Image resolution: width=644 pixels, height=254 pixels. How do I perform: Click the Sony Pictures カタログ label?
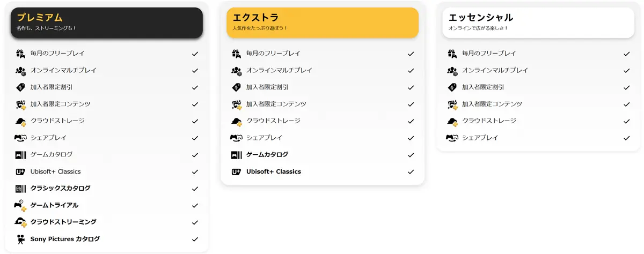point(65,239)
